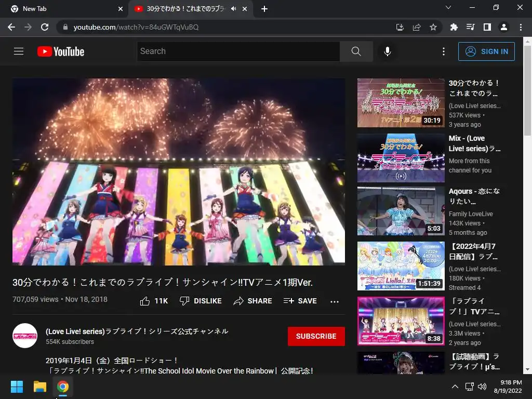532x399 pixels.
Task: Open the channel avatar for Love Live series
Action: pyautogui.click(x=25, y=336)
